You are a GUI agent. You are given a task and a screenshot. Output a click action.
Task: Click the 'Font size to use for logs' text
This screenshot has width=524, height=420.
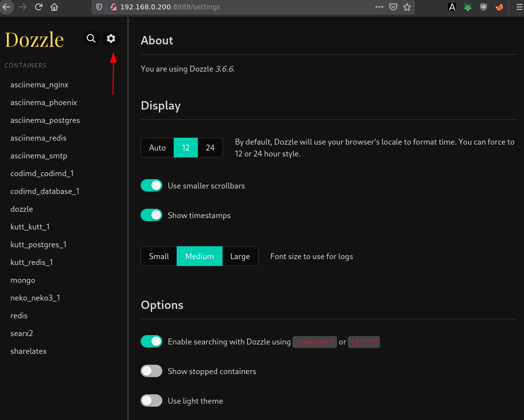tap(311, 257)
